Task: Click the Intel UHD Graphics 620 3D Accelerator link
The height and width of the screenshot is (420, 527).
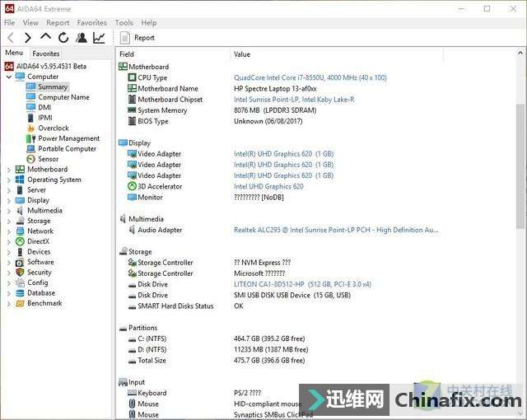Action: click(268, 186)
